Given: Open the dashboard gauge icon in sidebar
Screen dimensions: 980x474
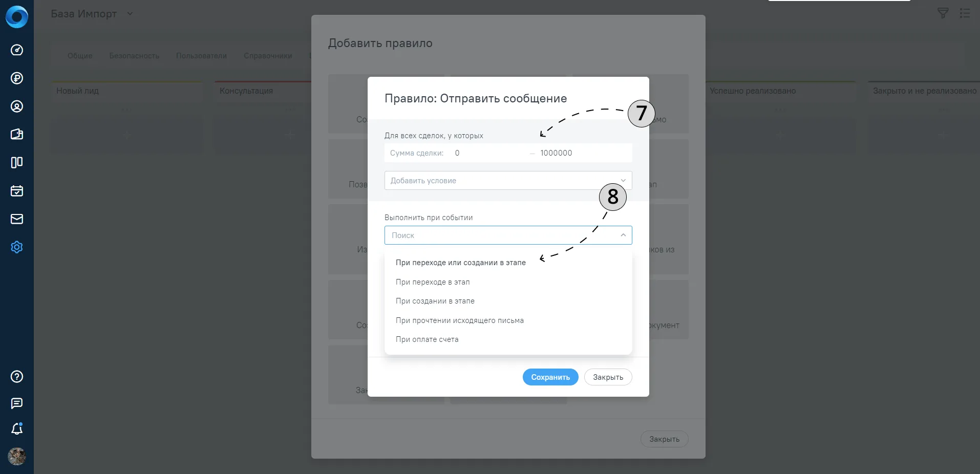Looking at the screenshot, I should [x=17, y=50].
